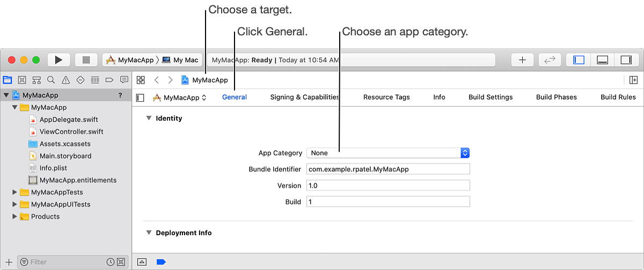Toggle debug area with bottom bar arrow

pyautogui.click(x=142, y=262)
